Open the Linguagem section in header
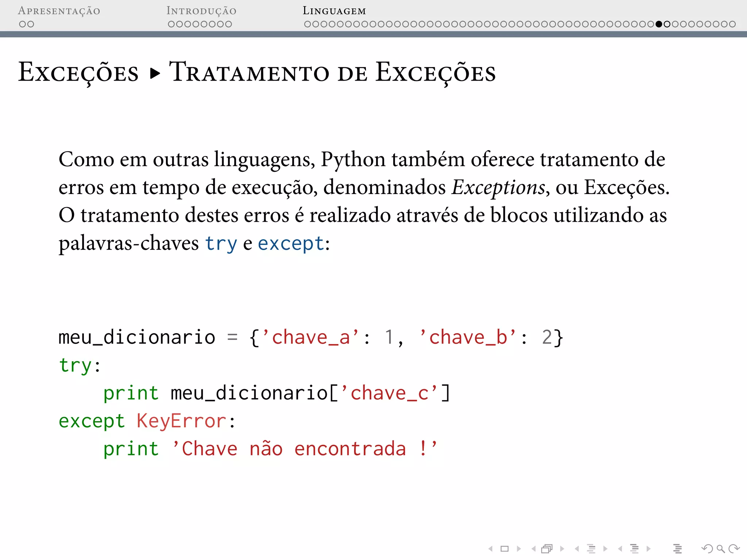The image size is (747, 560). pos(334,11)
